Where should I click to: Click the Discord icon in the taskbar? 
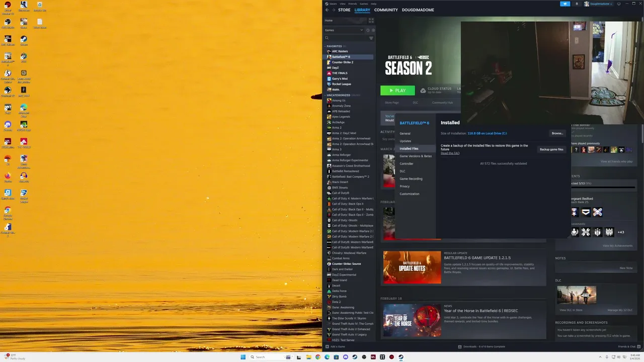pyautogui.click(x=346, y=357)
